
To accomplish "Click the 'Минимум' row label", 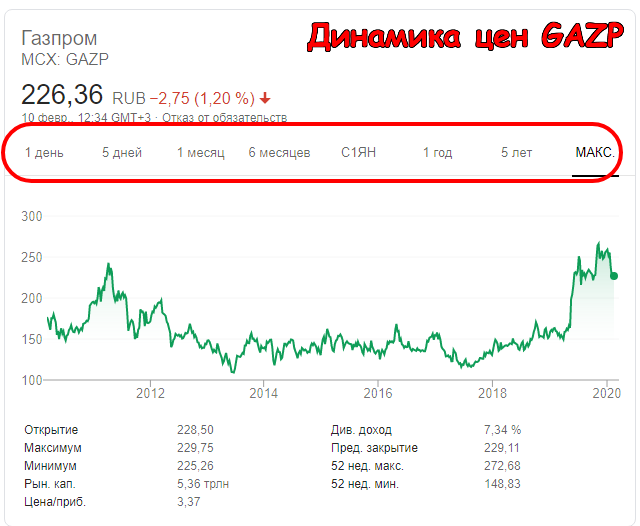I will click(50, 466).
